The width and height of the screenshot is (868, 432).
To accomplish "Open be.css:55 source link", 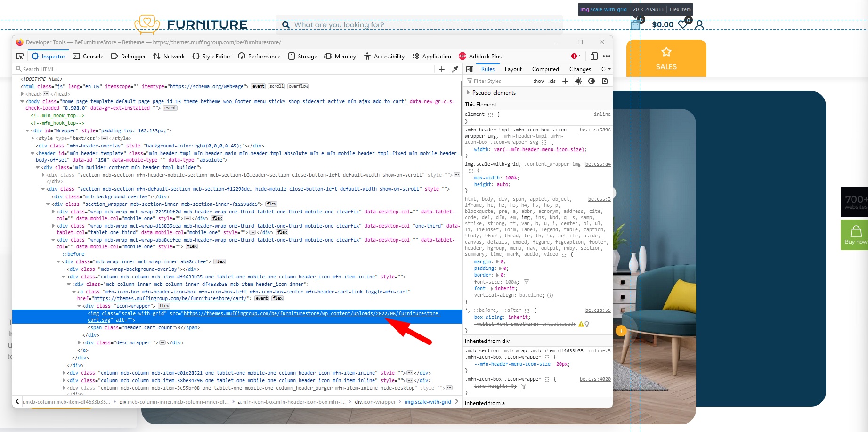I will (x=598, y=310).
